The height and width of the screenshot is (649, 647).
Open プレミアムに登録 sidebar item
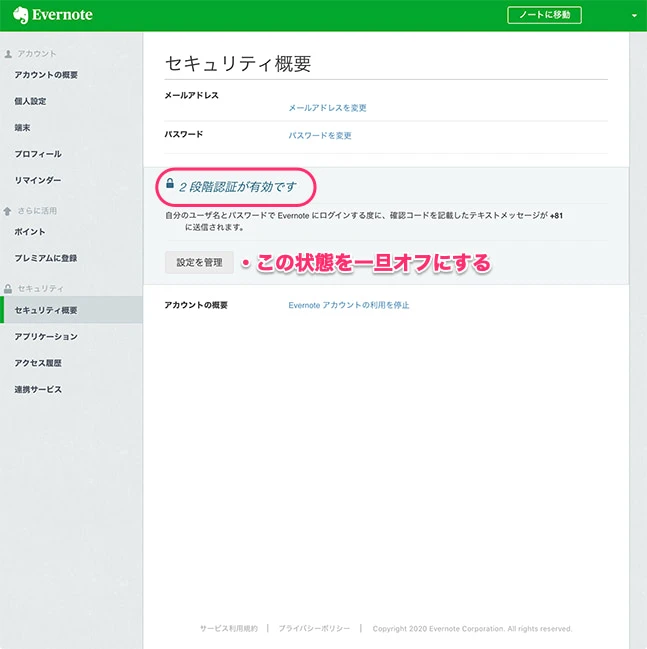46,258
